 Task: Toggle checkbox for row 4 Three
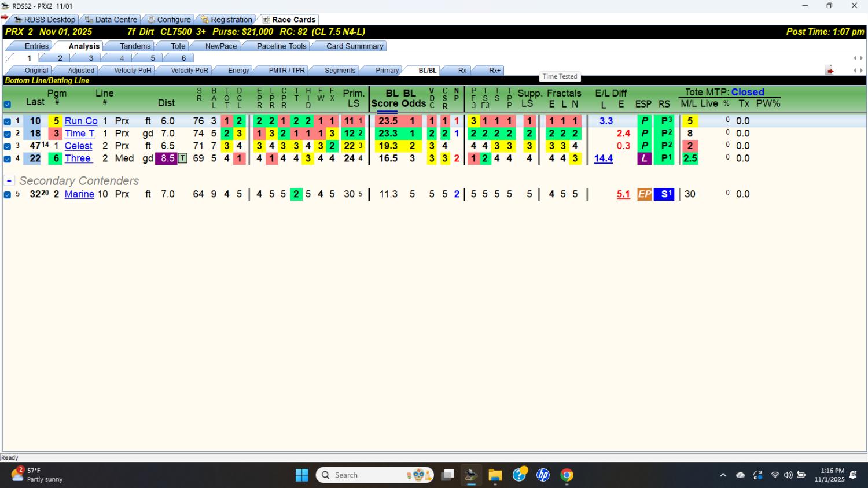(x=8, y=158)
